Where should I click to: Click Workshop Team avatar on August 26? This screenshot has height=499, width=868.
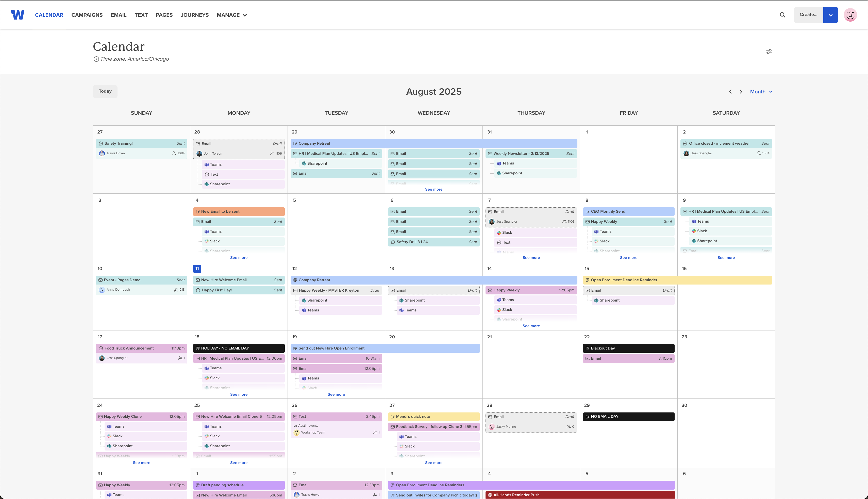(x=296, y=433)
